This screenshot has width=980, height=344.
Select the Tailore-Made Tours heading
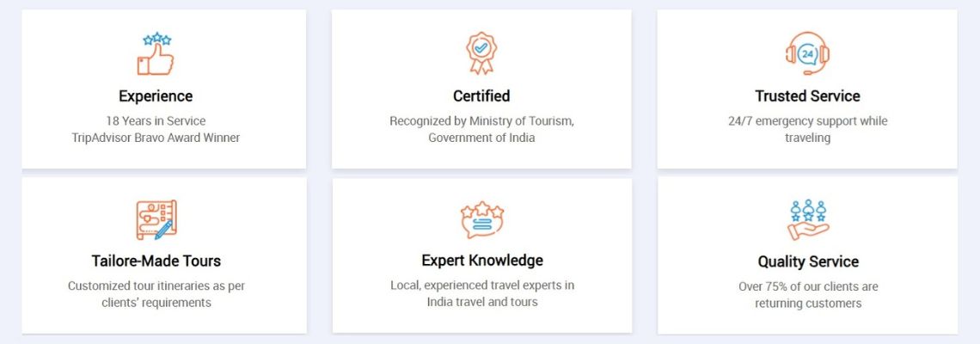(156, 261)
